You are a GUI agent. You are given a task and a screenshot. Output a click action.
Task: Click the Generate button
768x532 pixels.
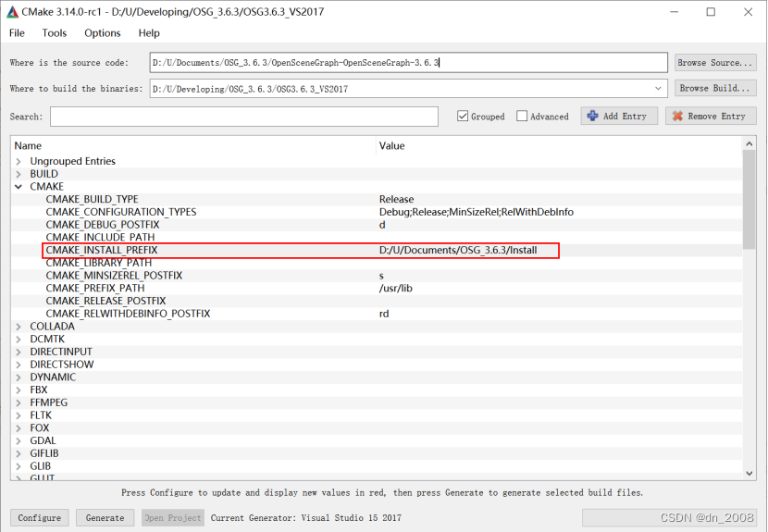[105, 518]
